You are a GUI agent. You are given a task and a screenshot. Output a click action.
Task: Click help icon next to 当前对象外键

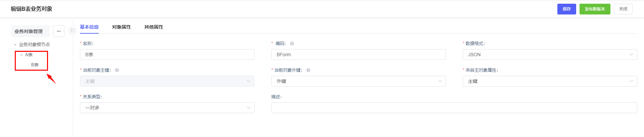pos(308,70)
